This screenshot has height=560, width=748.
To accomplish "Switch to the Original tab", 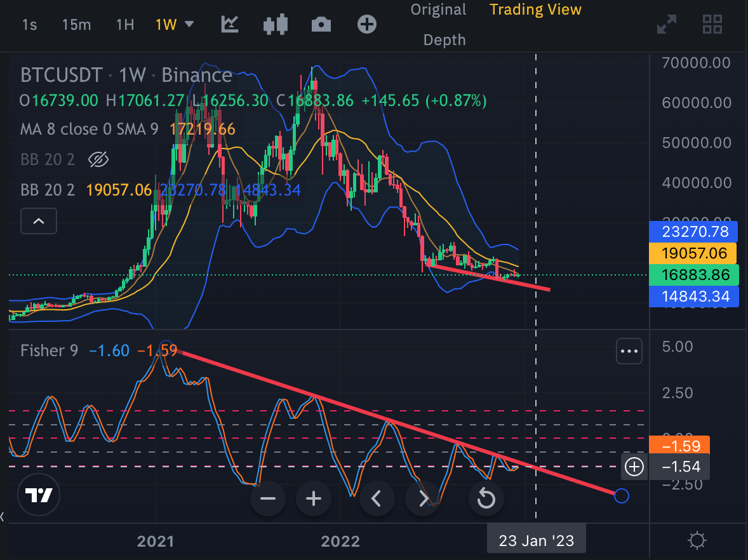I will (x=438, y=10).
